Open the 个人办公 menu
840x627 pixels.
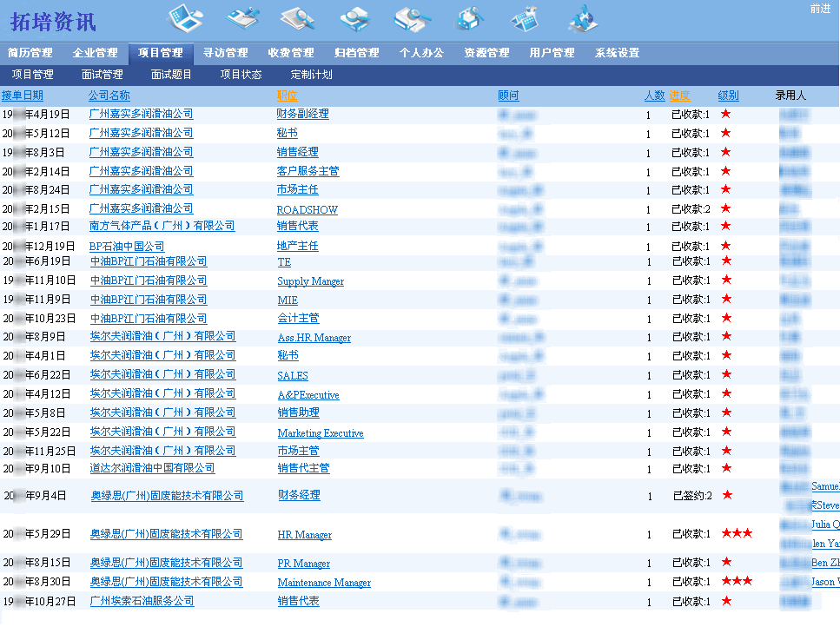pyautogui.click(x=421, y=52)
